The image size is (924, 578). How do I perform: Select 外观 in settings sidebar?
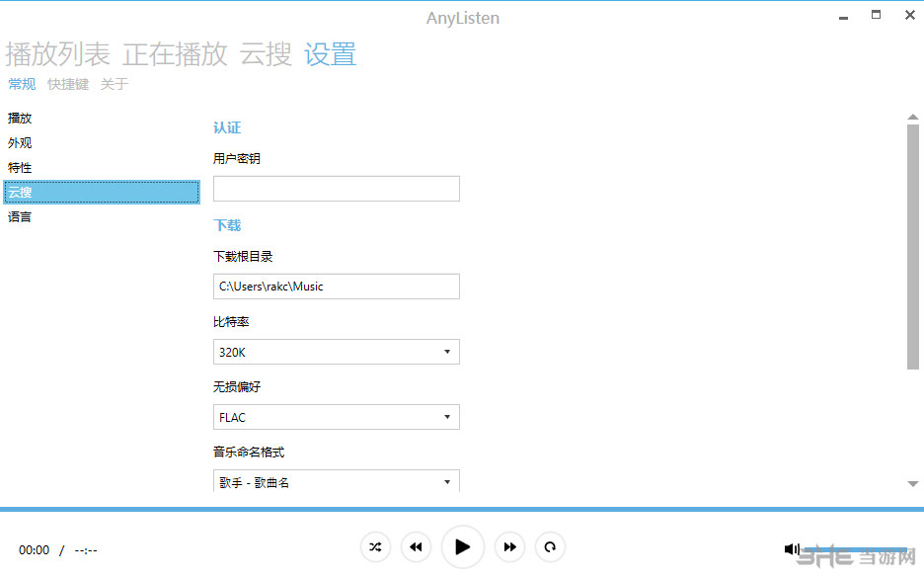point(102,142)
